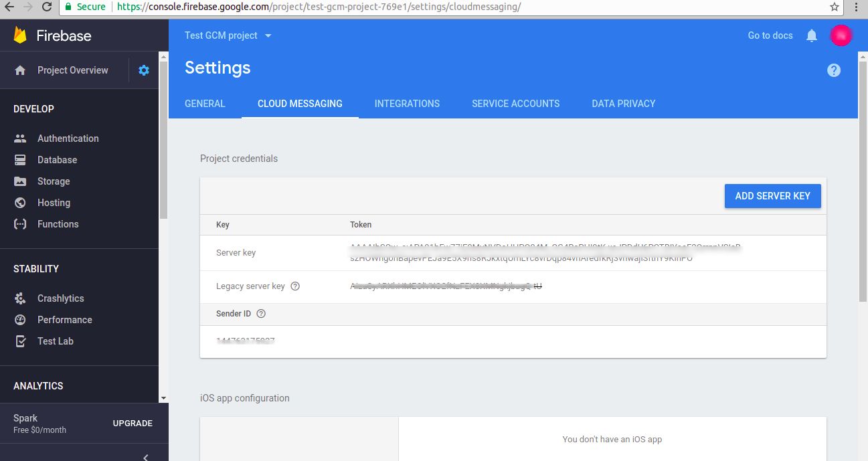The height and width of the screenshot is (461, 868).
Task: Open notifications bell icon
Action: [812, 35]
